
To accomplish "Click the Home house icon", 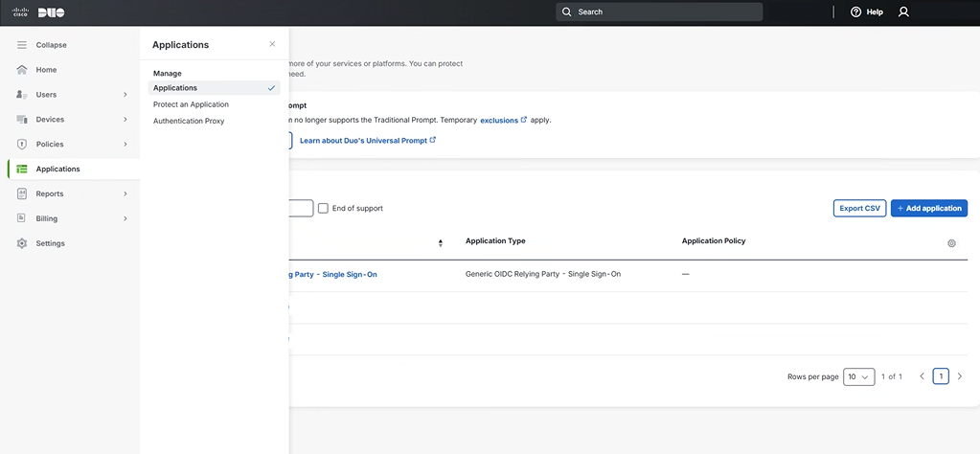I will click(22, 70).
